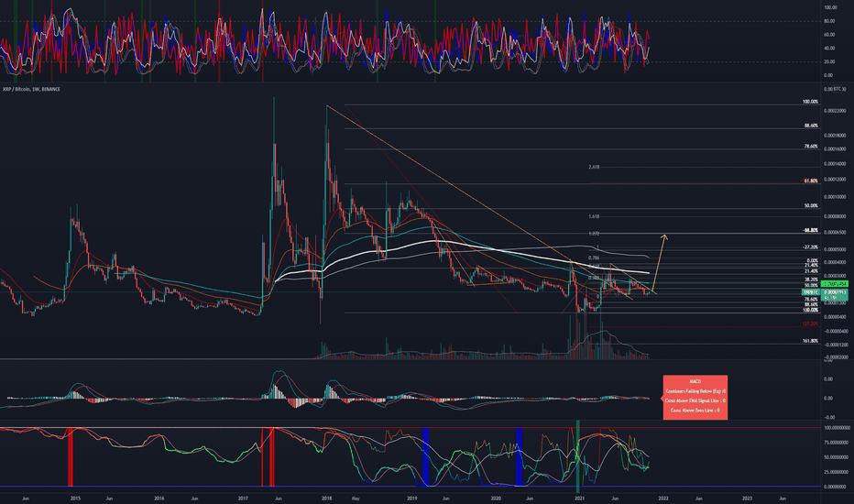854x504 pixels.
Task: Click the 40.00 value on the top oscillator scale
Action: tap(829, 49)
